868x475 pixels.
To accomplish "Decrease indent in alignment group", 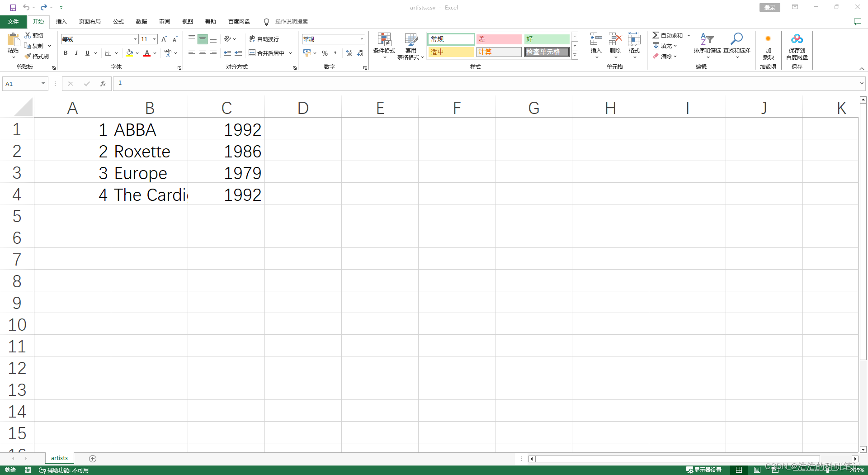I will 227,53.
